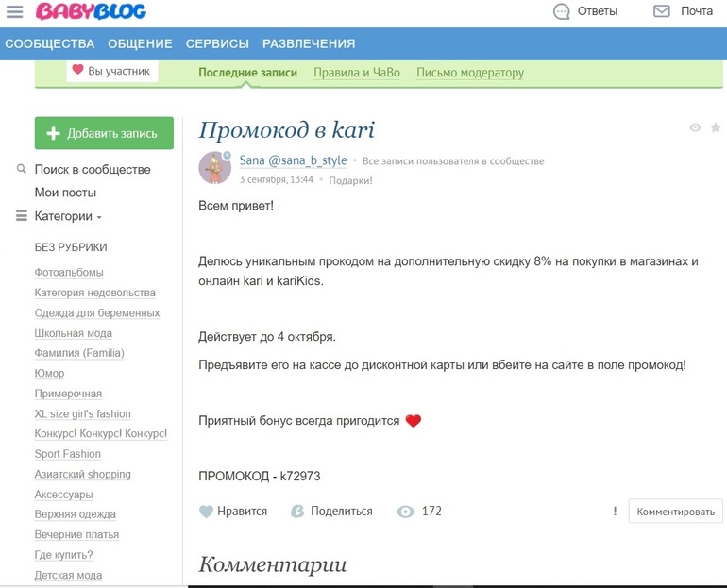Click the heart icon beside Вы участник
The image size is (727, 588).
[x=77, y=70]
